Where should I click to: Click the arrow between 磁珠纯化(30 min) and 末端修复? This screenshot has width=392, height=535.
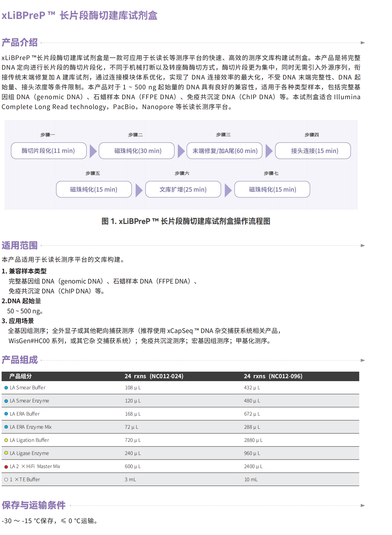pos(181,151)
